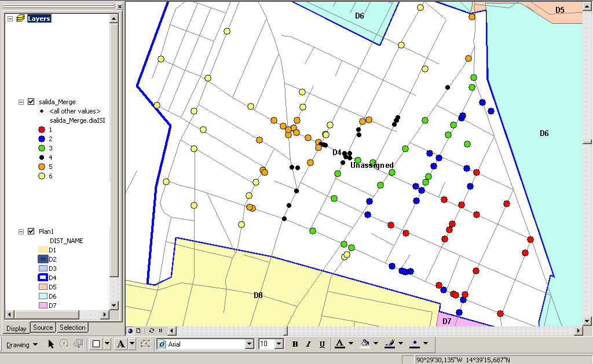Open the font color dropdown arrow
Viewport: 593px width, 364px height.
tap(351, 344)
